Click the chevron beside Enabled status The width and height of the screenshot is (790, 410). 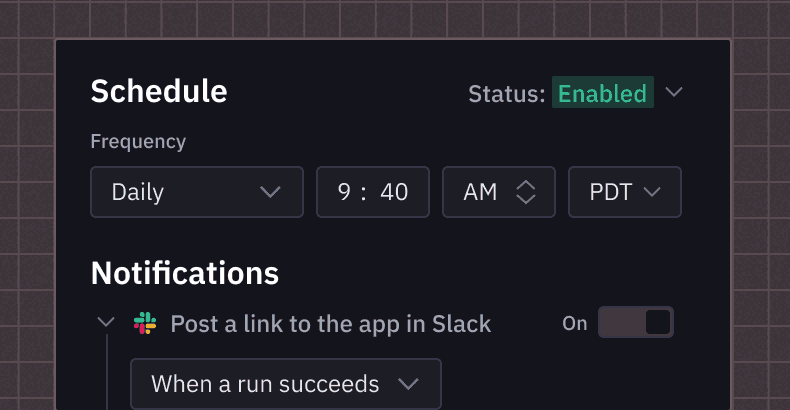(674, 92)
